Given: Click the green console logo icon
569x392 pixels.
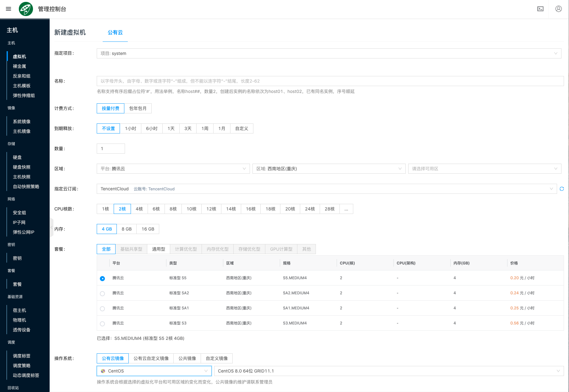Looking at the screenshot, I should [26, 9].
